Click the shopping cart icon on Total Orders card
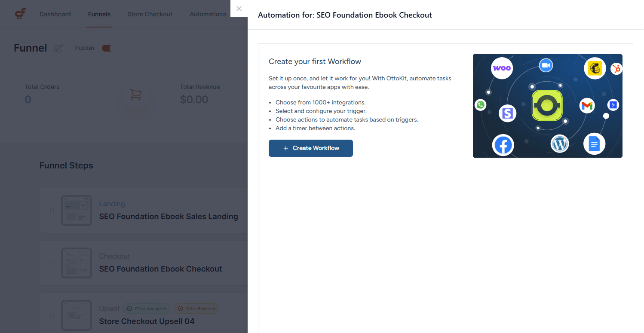This screenshot has width=644, height=333. tap(136, 95)
